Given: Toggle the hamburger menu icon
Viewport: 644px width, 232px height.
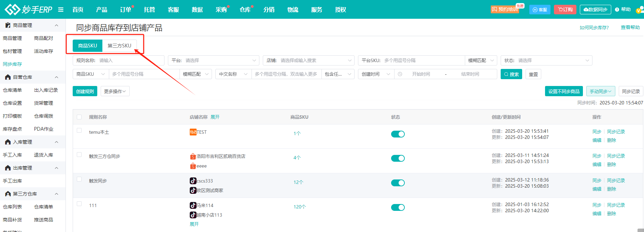Looking at the screenshot, I should [61, 10].
